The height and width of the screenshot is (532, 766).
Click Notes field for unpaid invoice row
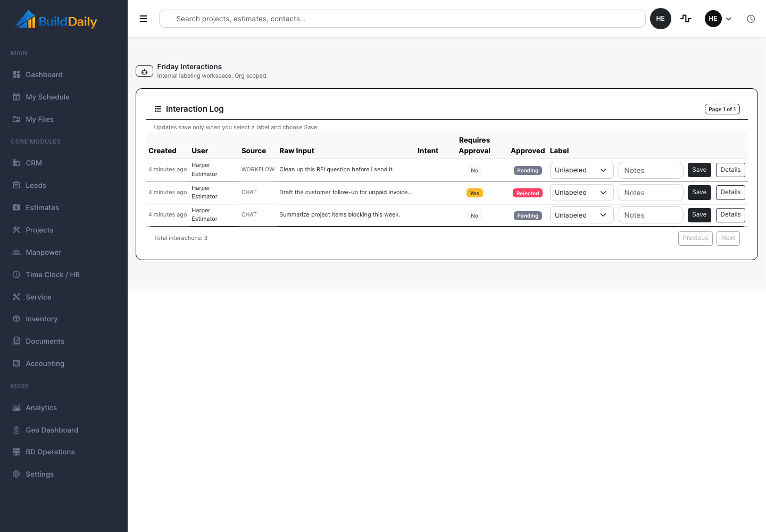pyautogui.click(x=651, y=193)
